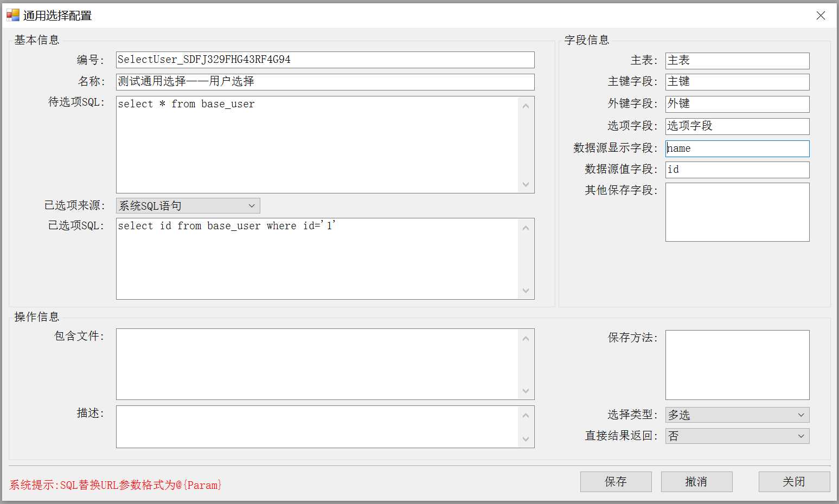The image size is (839, 504).
Task: Click up arrow of 描述 scrollbar
Action: pyautogui.click(x=526, y=416)
